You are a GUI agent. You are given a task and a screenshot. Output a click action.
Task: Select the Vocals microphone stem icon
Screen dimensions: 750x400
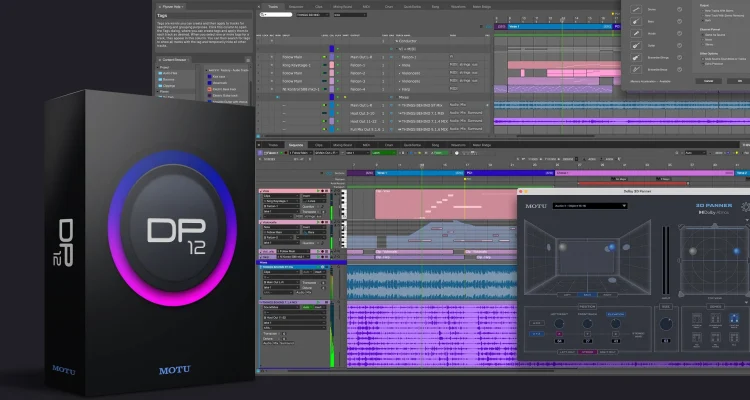point(636,33)
